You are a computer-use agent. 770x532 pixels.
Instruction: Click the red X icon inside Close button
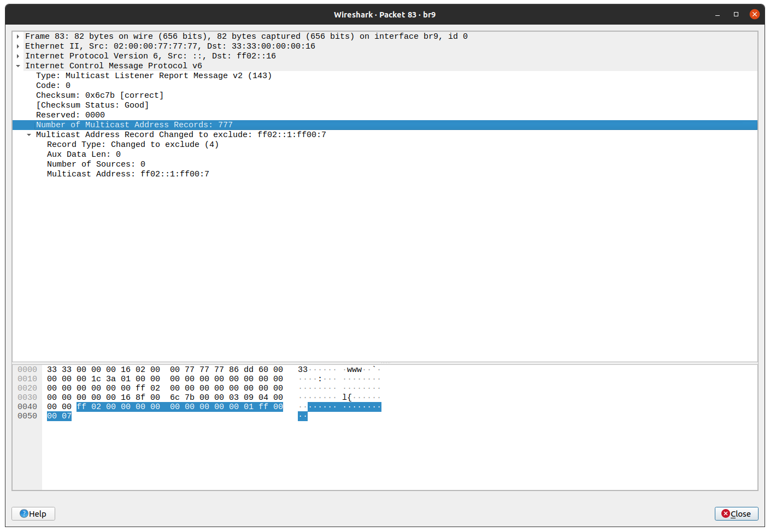pyautogui.click(x=726, y=513)
